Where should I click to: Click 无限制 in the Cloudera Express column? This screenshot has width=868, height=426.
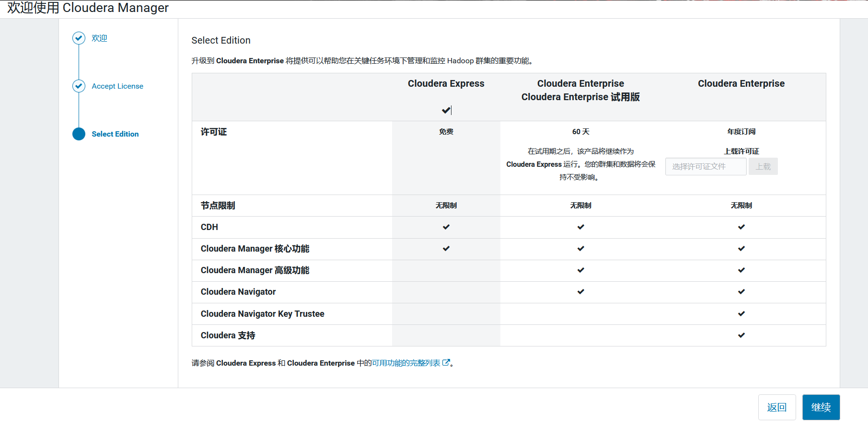point(446,206)
